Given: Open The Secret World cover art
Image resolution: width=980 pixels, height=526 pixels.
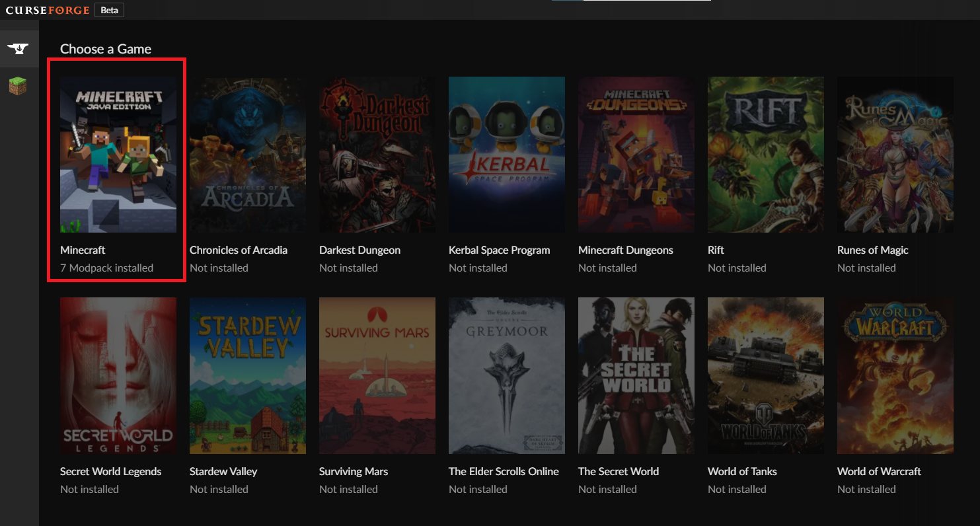Looking at the screenshot, I should tap(636, 375).
